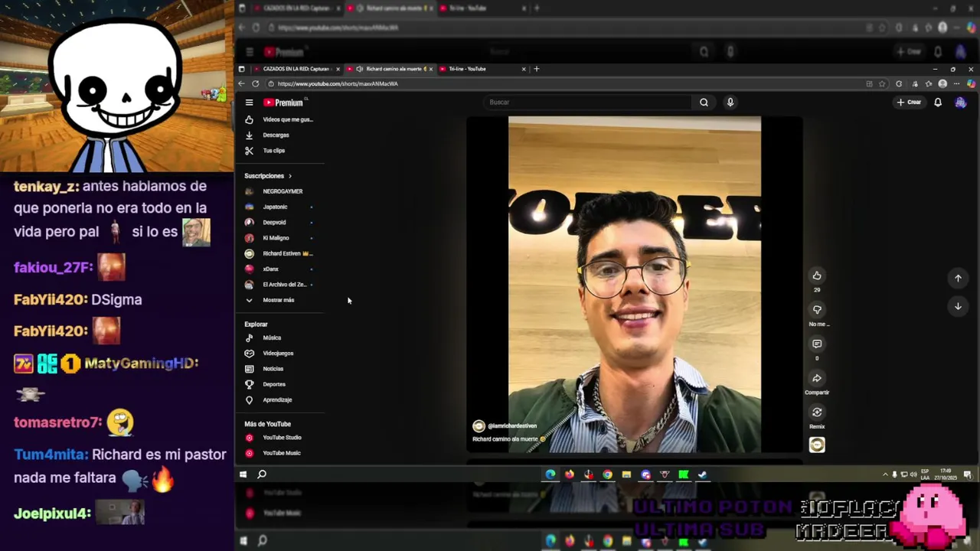The image size is (980, 551).
Task: Open the comments on the short
Action: point(817,344)
